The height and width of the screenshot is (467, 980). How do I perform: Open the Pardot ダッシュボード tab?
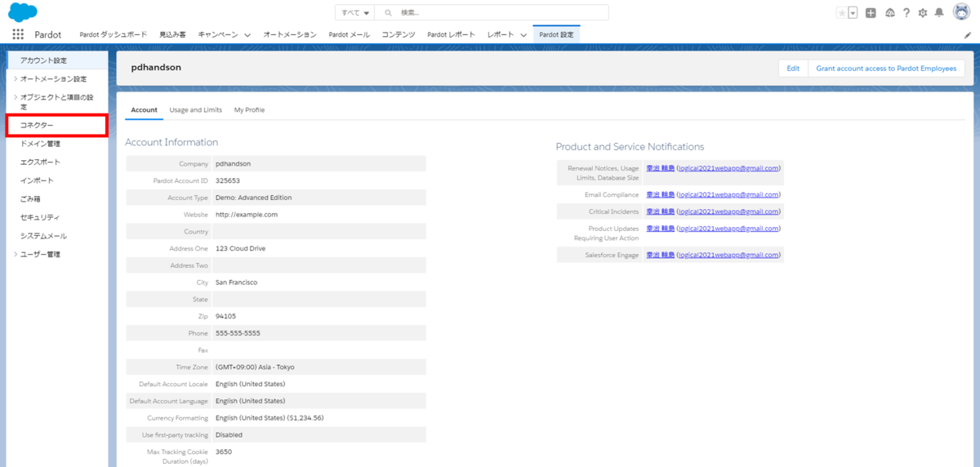tap(114, 34)
